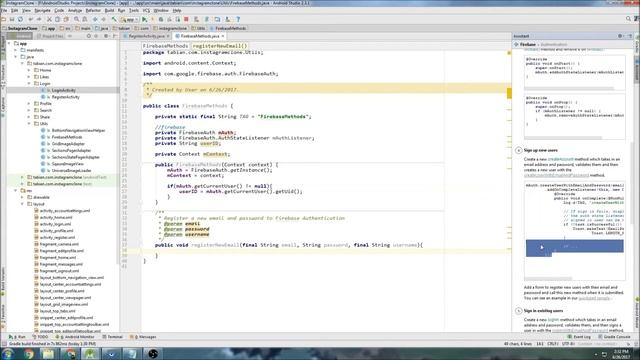The image size is (640, 360).
Task: Click the navigate Forward toolbar arrow
Action: 104,19
